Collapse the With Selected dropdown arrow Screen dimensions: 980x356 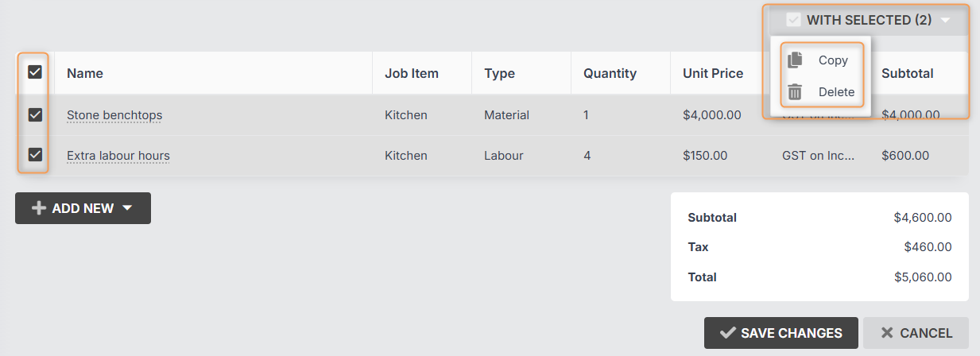[x=945, y=21]
